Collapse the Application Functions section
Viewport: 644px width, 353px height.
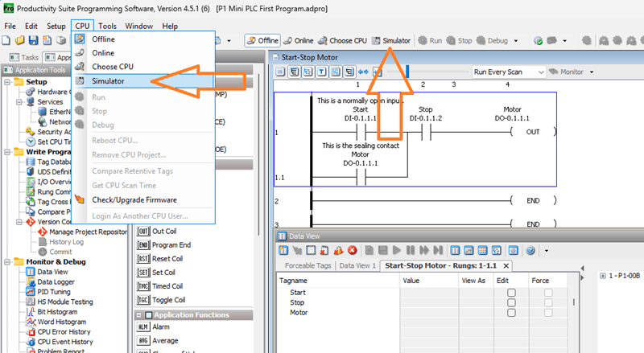(138, 315)
